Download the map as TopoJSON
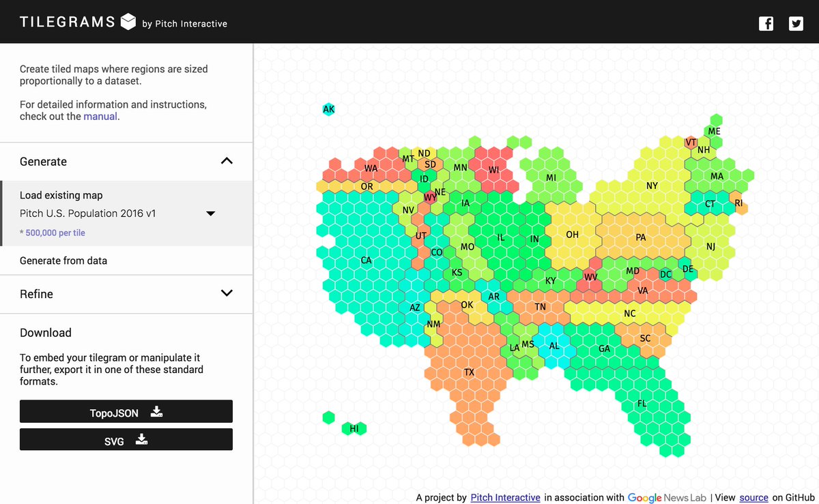This screenshot has height=504, width=819. click(126, 412)
